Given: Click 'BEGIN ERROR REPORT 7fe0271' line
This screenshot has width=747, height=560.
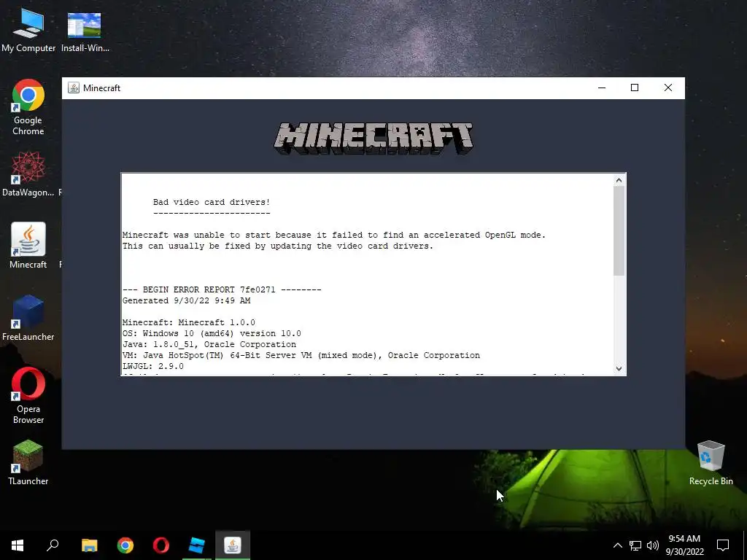Looking at the screenshot, I should pyautogui.click(x=222, y=289).
